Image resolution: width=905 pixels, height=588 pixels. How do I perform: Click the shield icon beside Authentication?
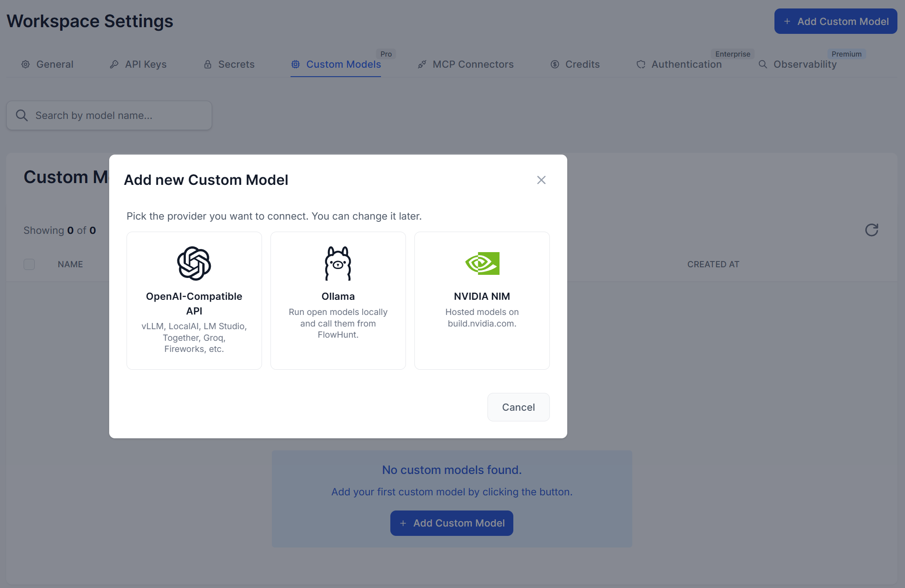click(641, 64)
